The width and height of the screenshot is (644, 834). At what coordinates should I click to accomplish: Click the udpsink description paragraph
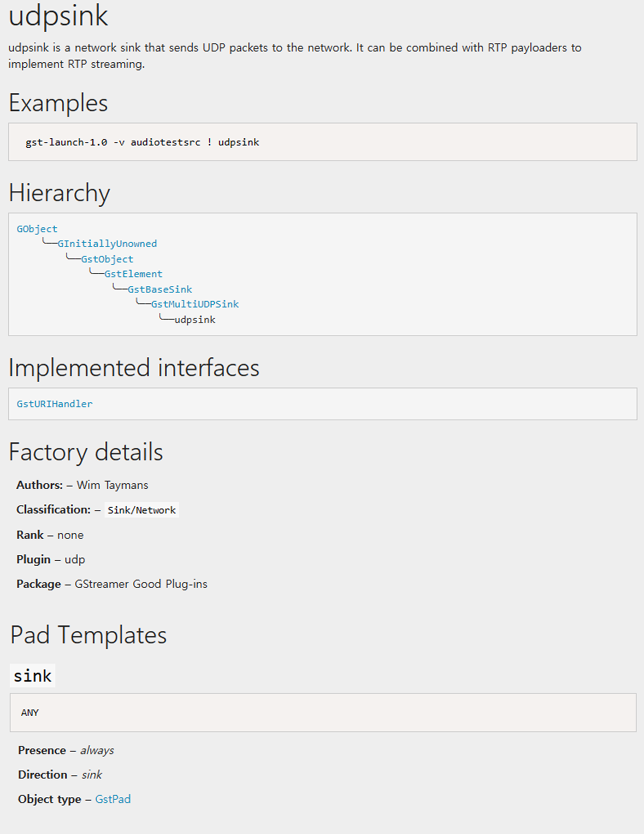(x=295, y=56)
